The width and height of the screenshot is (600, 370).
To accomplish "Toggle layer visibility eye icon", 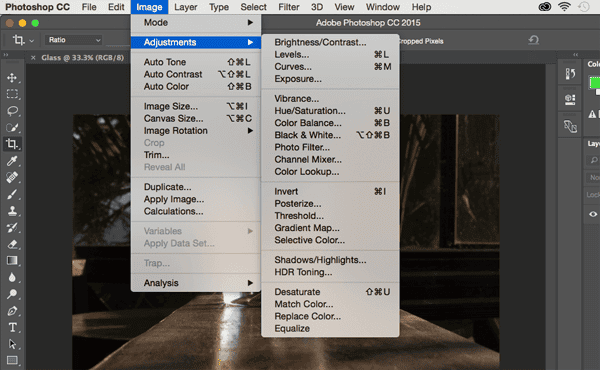I will (593, 214).
